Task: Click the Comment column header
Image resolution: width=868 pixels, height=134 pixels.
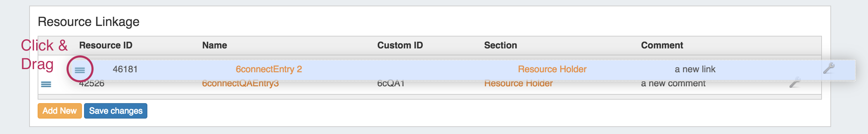Action: [x=662, y=45]
